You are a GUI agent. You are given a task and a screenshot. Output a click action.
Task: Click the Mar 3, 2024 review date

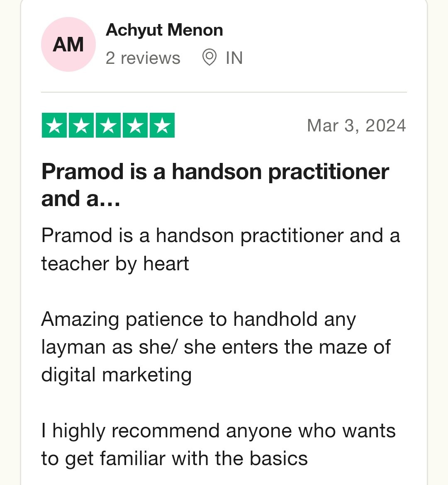356,126
